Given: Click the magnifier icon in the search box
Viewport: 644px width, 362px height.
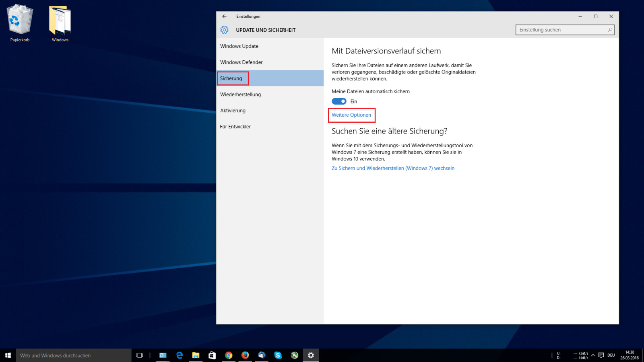Looking at the screenshot, I should (610, 30).
